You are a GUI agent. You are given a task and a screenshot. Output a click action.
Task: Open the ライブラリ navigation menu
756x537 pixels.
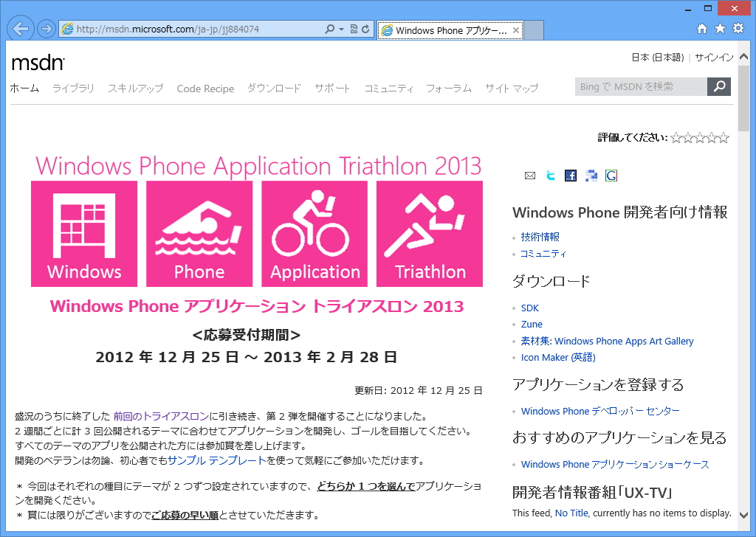(x=75, y=88)
